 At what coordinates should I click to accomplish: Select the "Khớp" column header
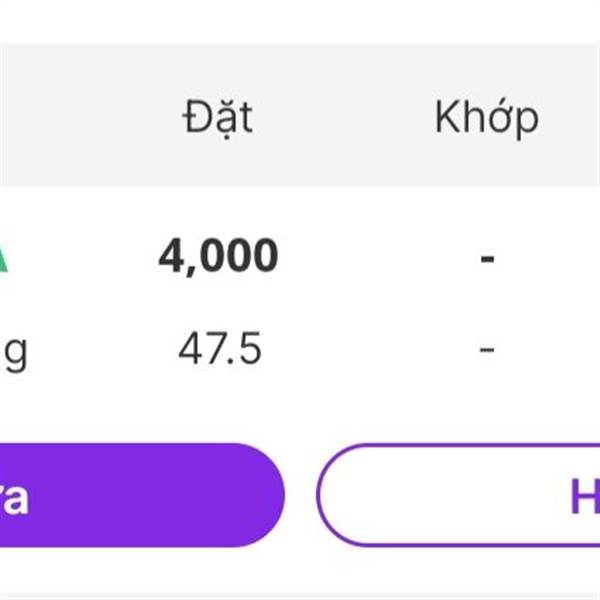coord(486,118)
